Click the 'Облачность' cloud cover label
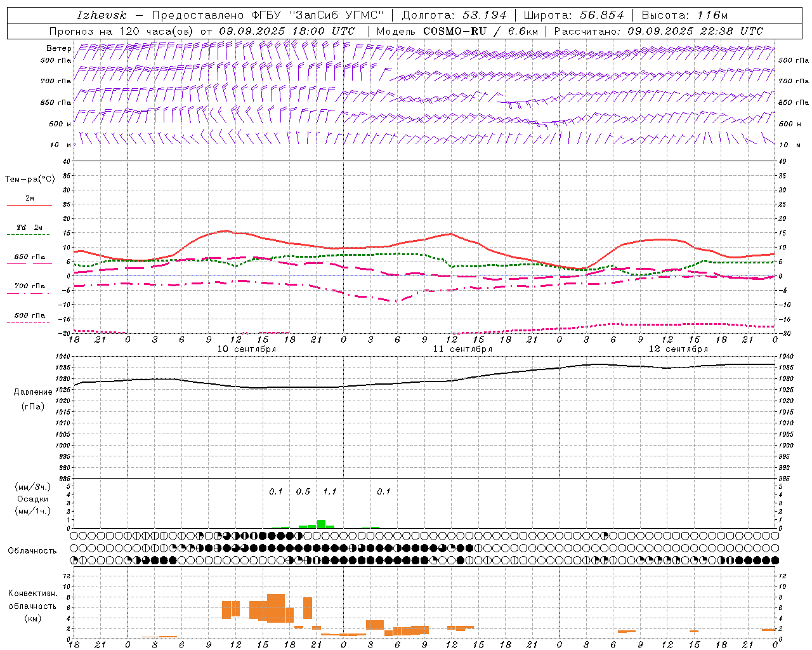The height and width of the screenshot is (650, 812). coord(32,551)
